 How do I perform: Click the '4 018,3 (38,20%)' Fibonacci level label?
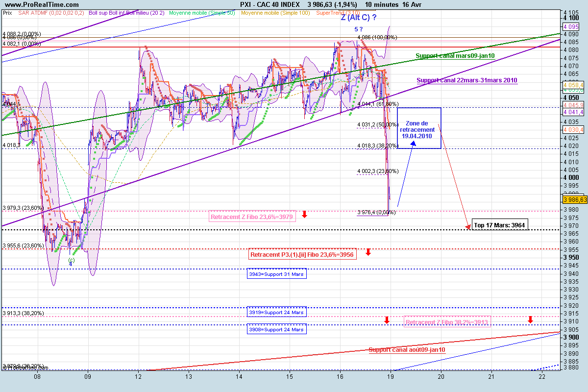point(378,146)
